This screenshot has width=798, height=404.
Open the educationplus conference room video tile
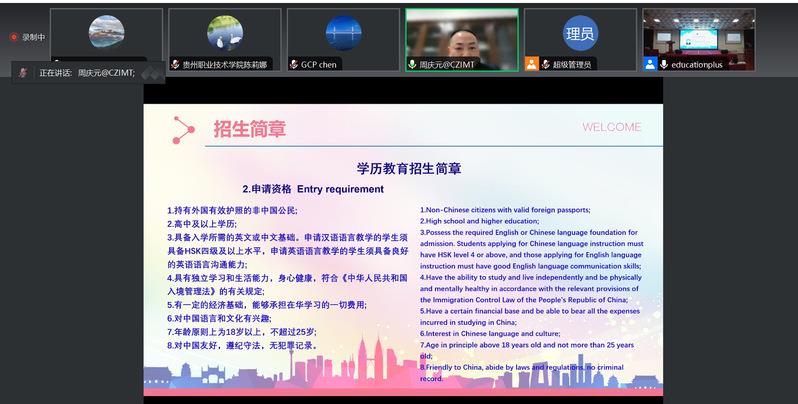[698, 35]
